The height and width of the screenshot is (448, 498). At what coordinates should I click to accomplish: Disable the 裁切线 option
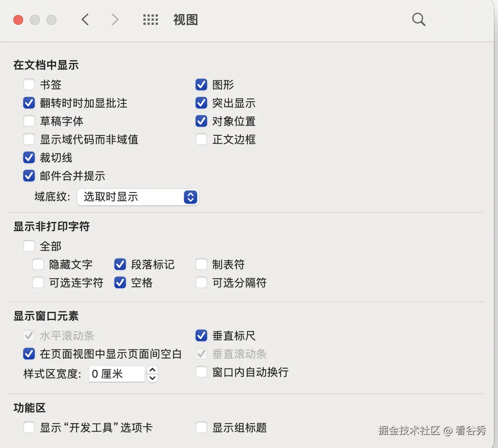pos(29,157)
